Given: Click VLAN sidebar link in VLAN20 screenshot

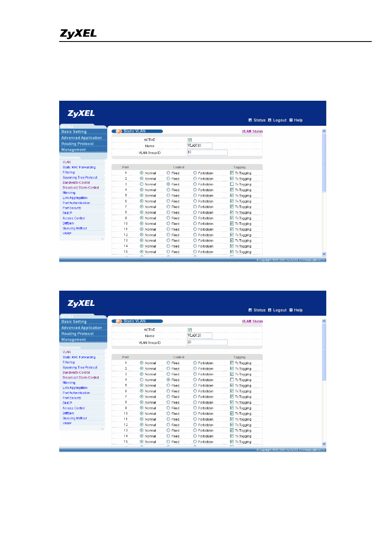Looking at the screenshot, I should (67, 352).
